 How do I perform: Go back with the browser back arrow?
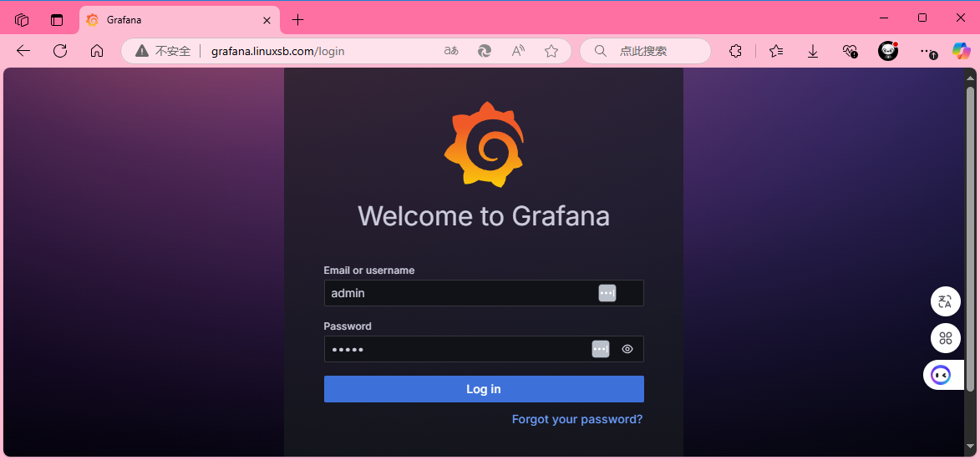(x=23, y=51)
